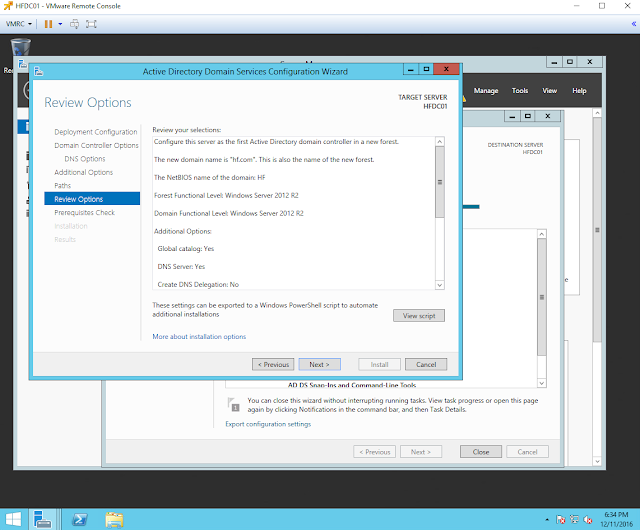Select the Review Options step

pyautogui.click(x=92, y=199)
